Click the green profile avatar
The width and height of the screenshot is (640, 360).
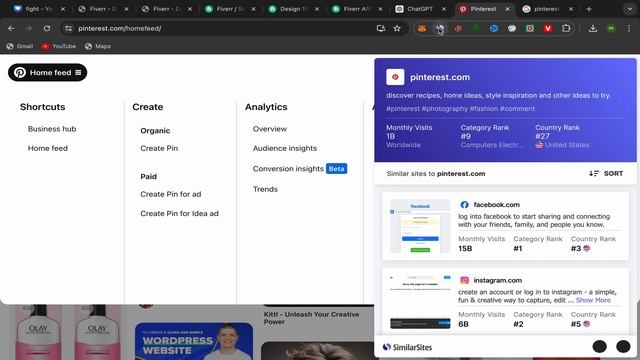click(611, 28)
